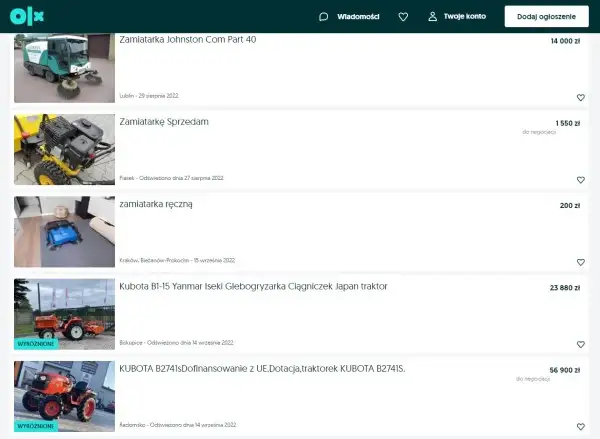The width and height of the screenshot is (600, 439).
Task: View the orange KUBOTA B2741S photo thumbnail
Action: coord(64,396)
